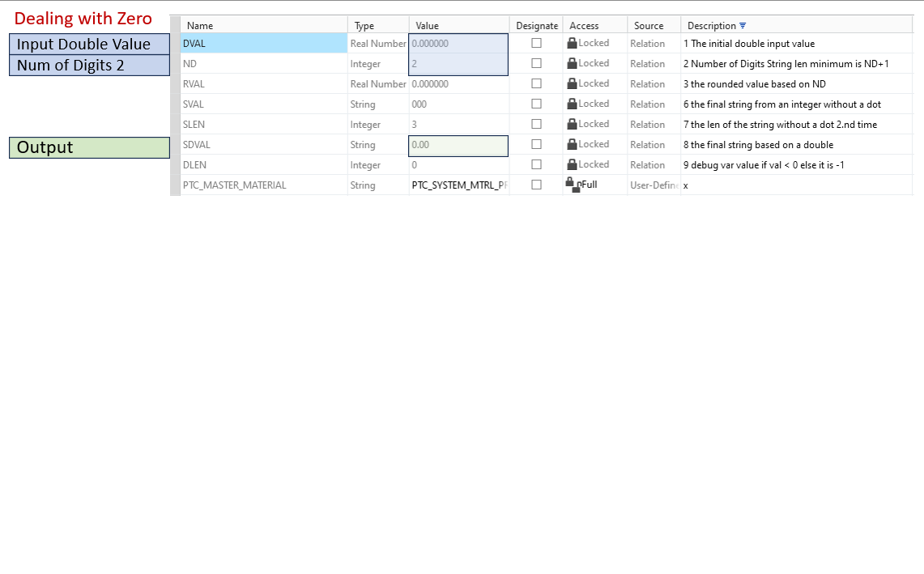Toggle the Designate checkbox for PTC_MASTER_MATERIAL
Screen dimensions: 924x574
tap(537, 185)
